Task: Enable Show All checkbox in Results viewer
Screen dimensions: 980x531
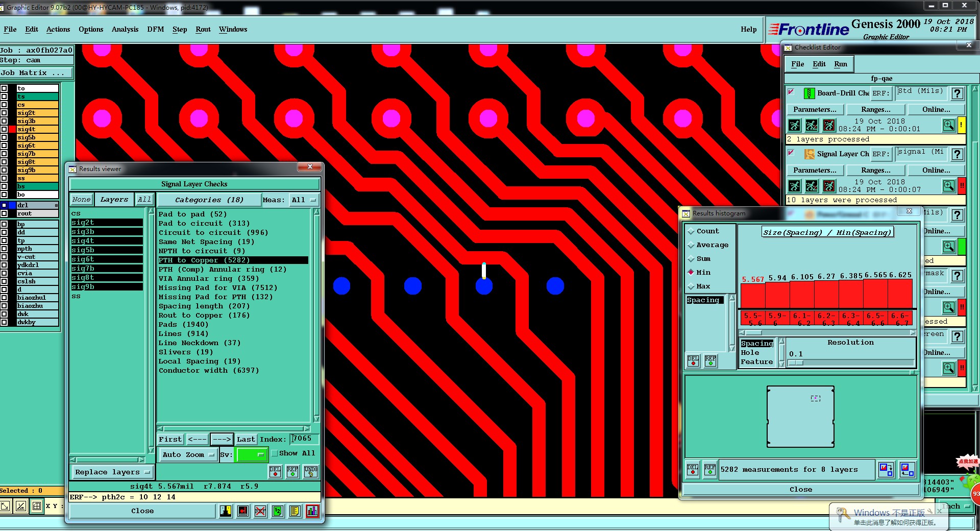Action: pos(275,453)
